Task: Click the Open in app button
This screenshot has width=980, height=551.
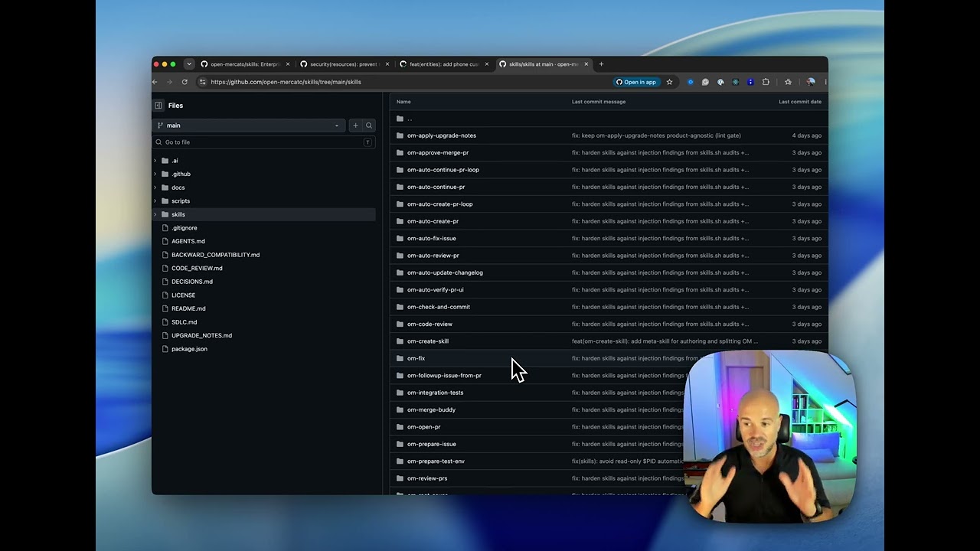Action: click(636, 82)
